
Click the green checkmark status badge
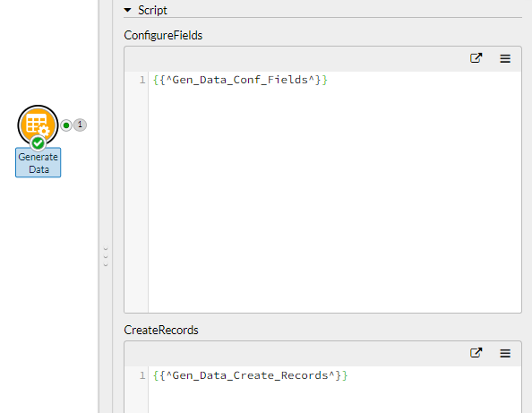38,143
